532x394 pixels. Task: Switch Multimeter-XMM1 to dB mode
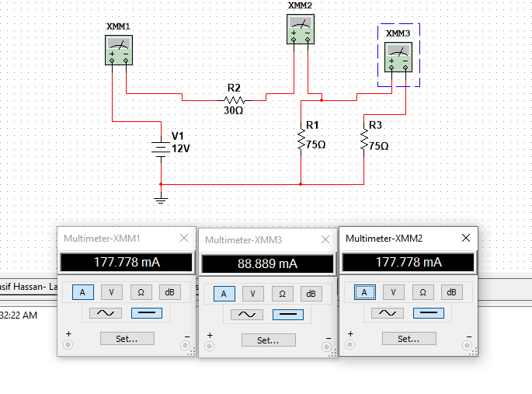[170, 292]
